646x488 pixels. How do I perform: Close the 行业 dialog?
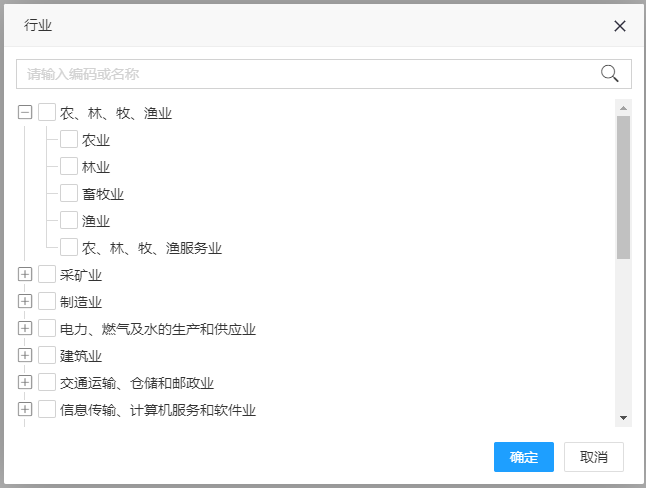(620, 26)
